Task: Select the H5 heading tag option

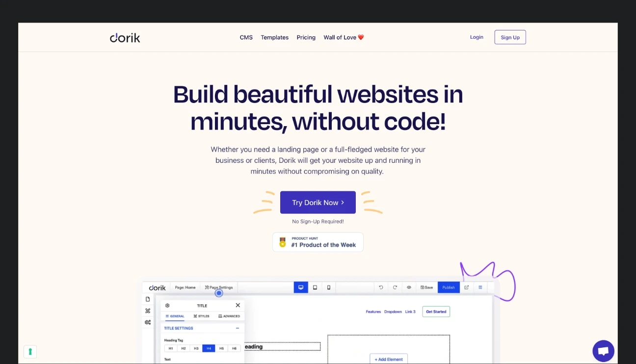Action: (221, 348)
